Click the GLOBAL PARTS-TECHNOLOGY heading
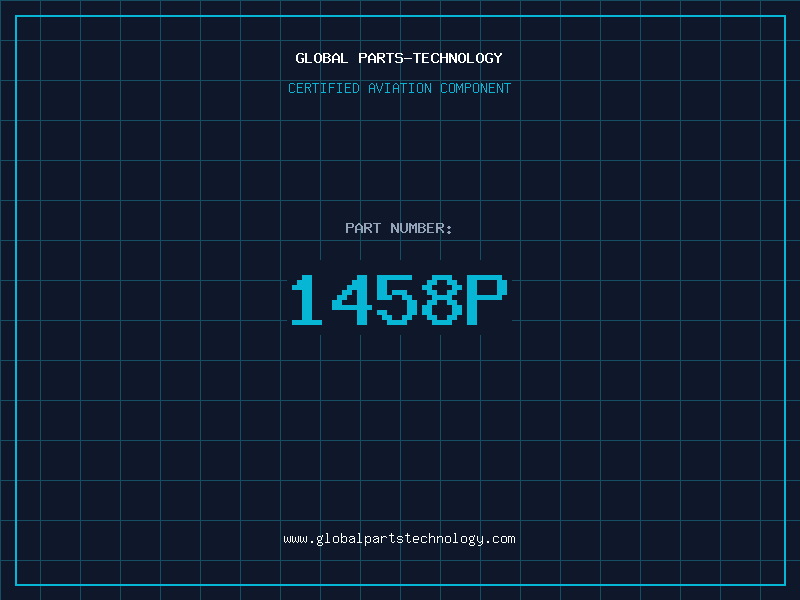800x600 pixels. pos(399,58)
